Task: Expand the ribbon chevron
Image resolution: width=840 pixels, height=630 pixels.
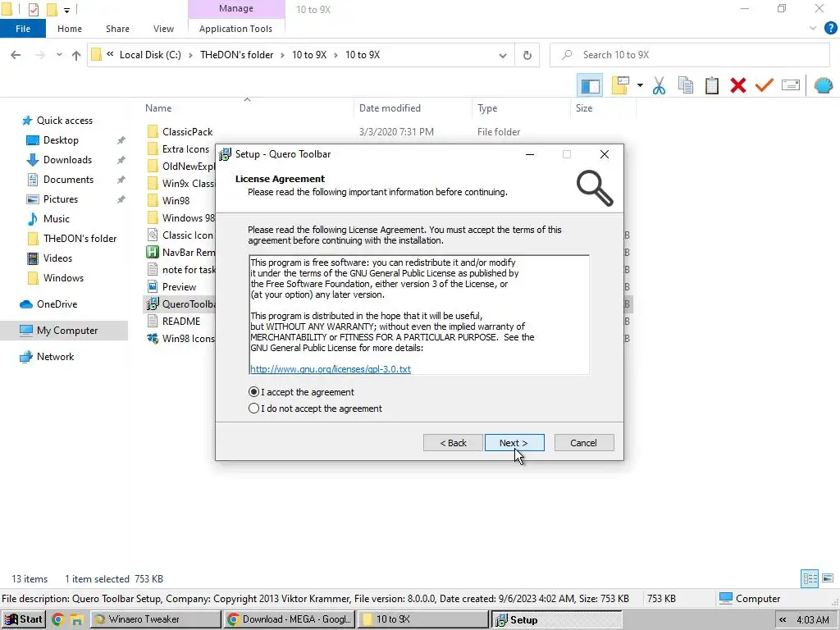Action: (x=813, y=29)
